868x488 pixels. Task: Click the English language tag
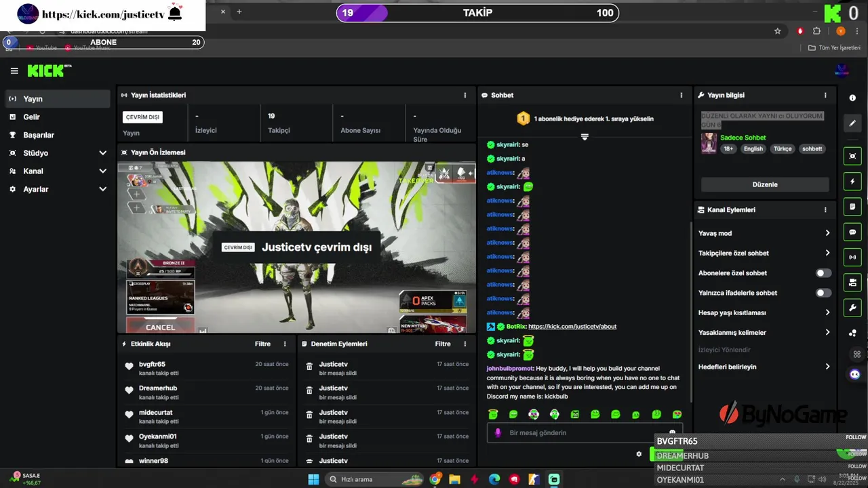click(x=753, y=149)
